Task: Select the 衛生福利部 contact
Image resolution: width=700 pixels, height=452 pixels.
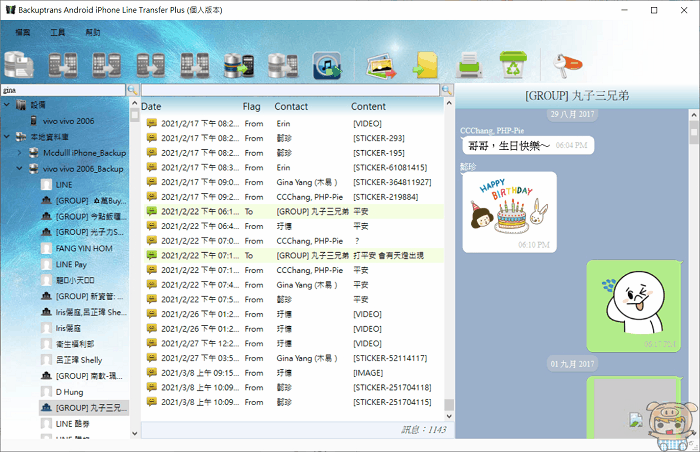Action: tap(75, 344)
